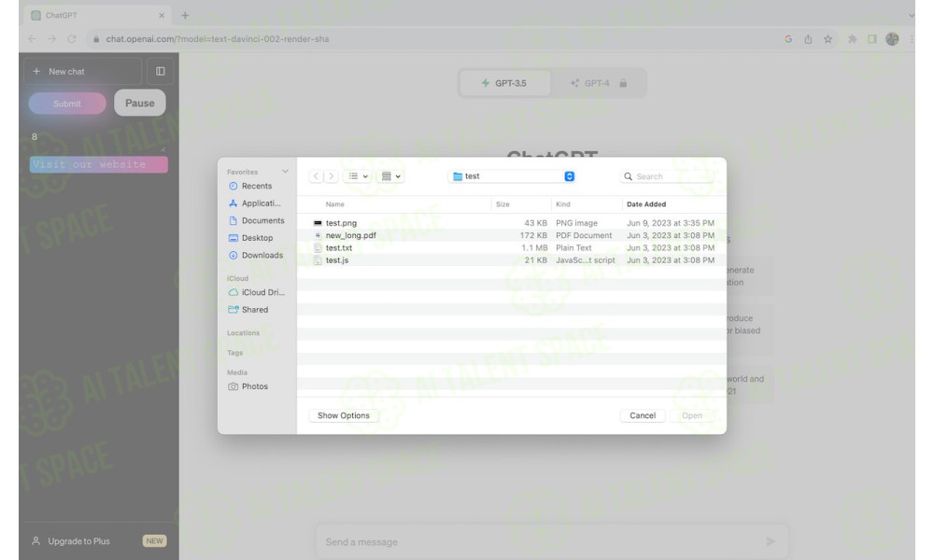Open the test folder location popup
Screen dimensions: 934x560
click(512, 176)
